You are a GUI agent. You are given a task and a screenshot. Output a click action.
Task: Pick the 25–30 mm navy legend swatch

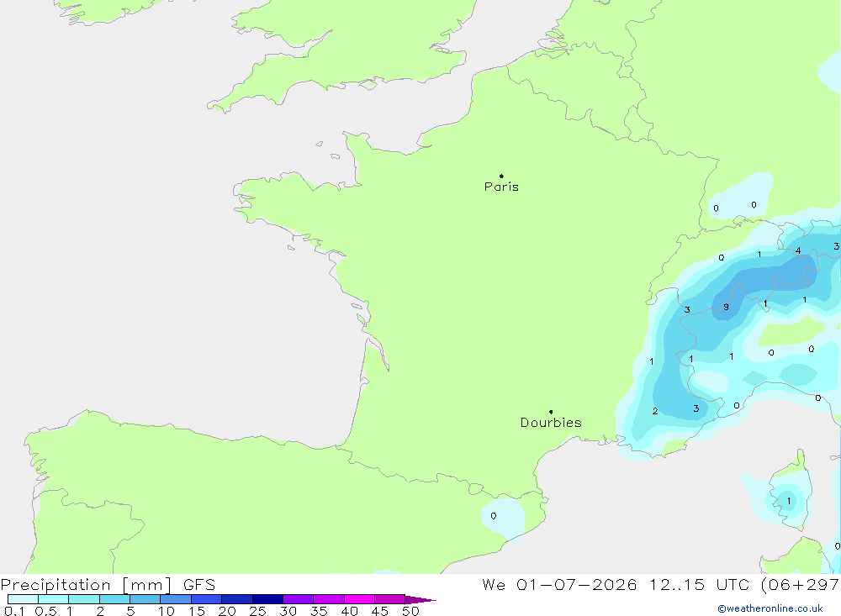tap(267, 599)
